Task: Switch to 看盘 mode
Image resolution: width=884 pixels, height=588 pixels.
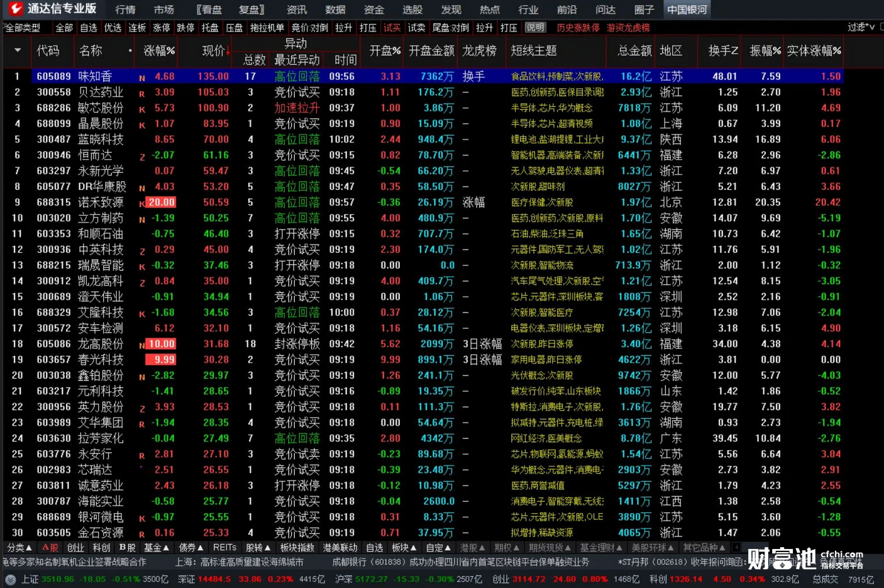Action: click(209, 9)
